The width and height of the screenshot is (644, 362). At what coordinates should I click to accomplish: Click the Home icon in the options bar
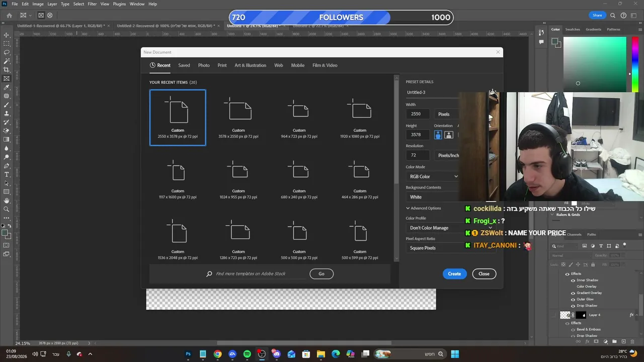[x=9, y=16]
